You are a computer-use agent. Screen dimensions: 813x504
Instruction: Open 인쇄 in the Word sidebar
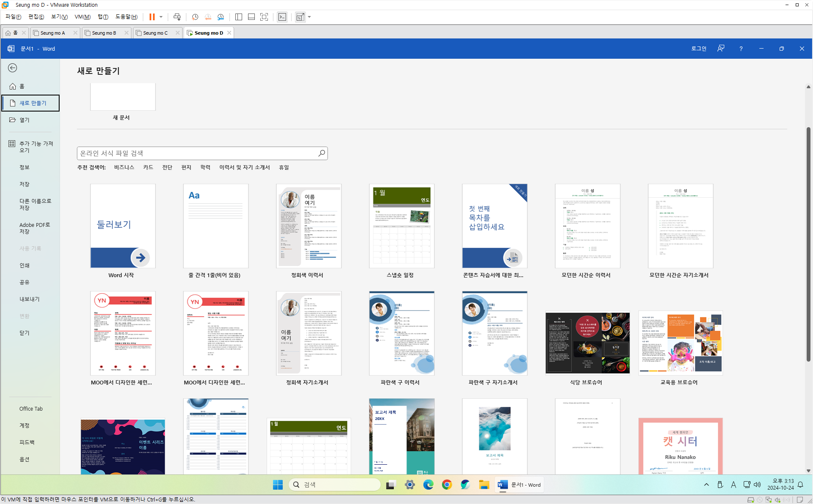(x=30, y=265)
